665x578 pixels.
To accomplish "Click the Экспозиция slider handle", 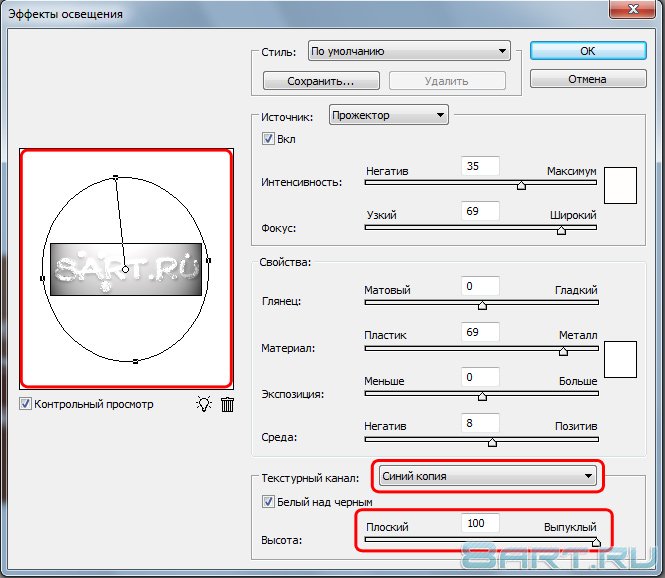I will [482, 396].
